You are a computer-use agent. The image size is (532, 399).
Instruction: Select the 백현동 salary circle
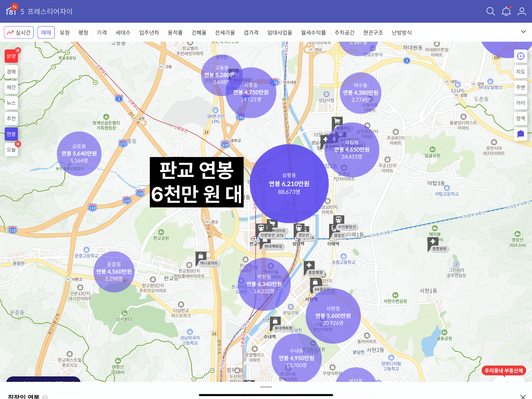pos(264,284)
